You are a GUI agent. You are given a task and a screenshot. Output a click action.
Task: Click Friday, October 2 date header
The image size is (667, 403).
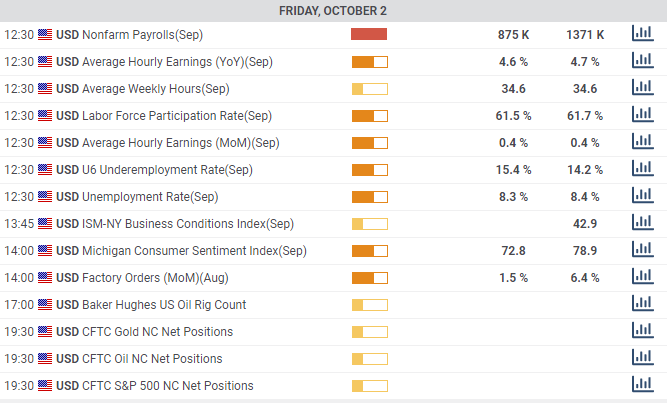pyautogui.click(x=333, y=11)
